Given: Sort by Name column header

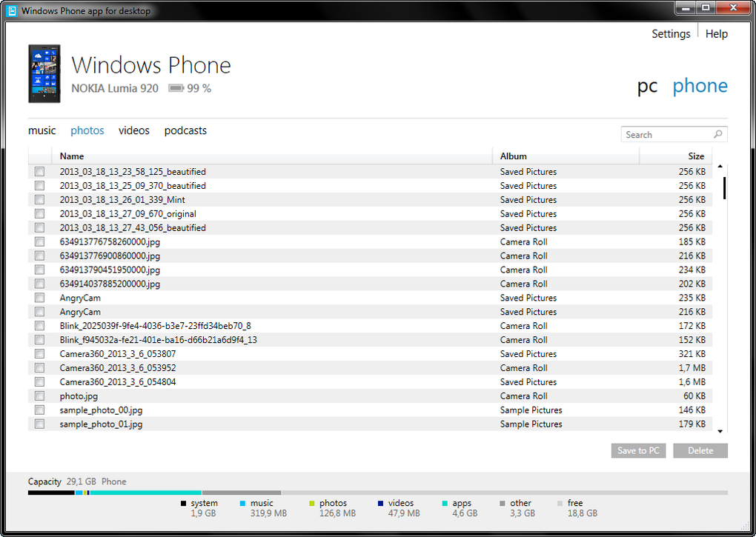Looking at the screenshot, I should (x=272, y=156).
